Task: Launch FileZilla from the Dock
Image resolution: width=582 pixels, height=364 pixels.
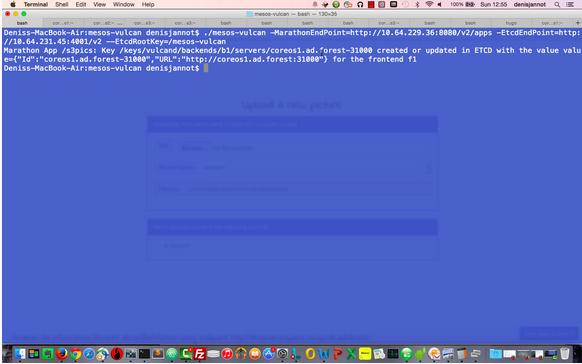Action: point(200,354)
